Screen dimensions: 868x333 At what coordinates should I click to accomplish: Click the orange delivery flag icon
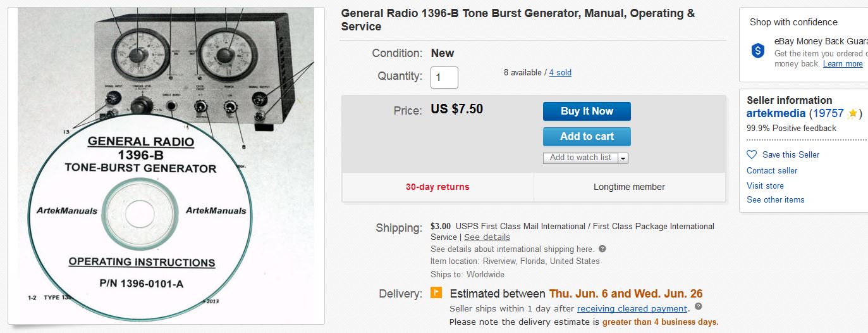pyautogui.click(x=436, y=293)
